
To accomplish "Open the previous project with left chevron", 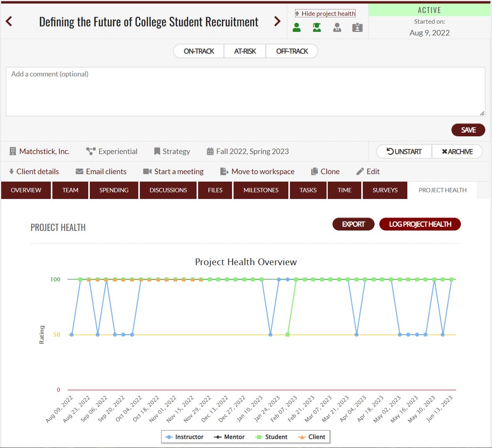I will point(9,21).
